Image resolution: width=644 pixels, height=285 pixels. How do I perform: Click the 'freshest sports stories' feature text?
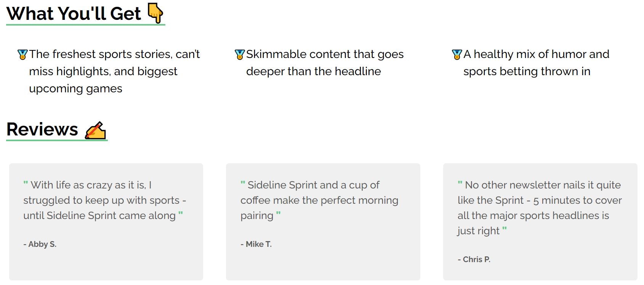pos(115,71)
